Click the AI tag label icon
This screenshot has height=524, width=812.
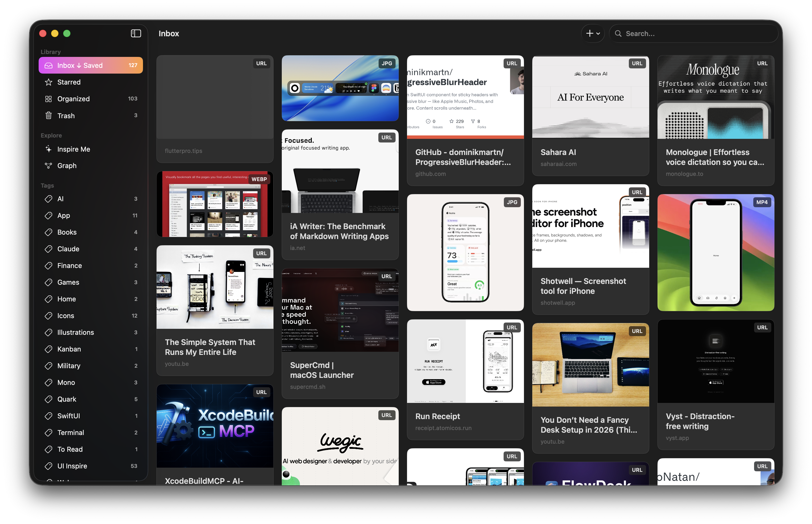[49, 199]
